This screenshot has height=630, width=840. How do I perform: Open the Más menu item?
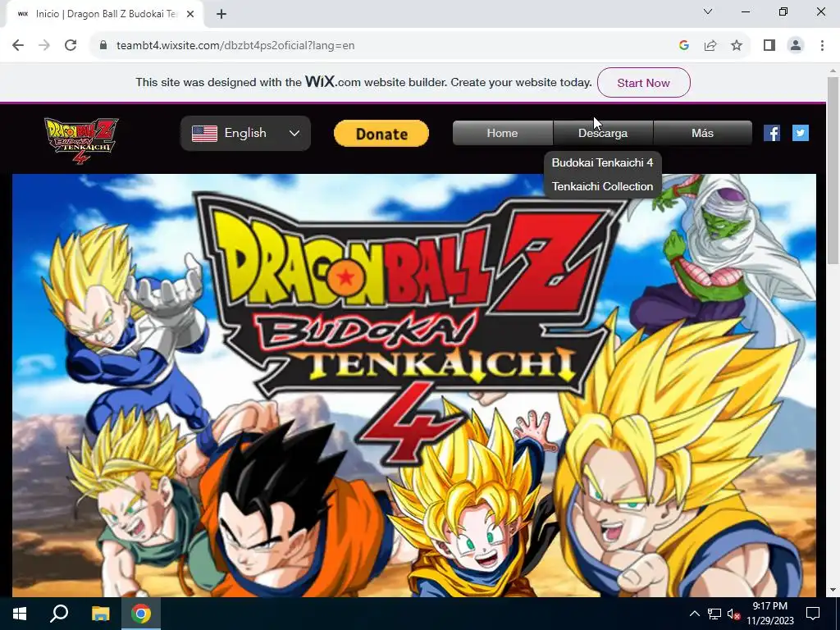(702, 133)
